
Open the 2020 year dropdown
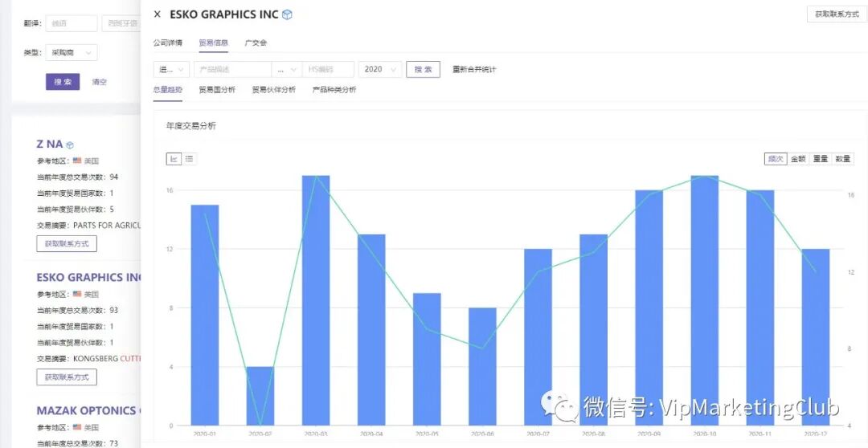[x=379, y=69]
